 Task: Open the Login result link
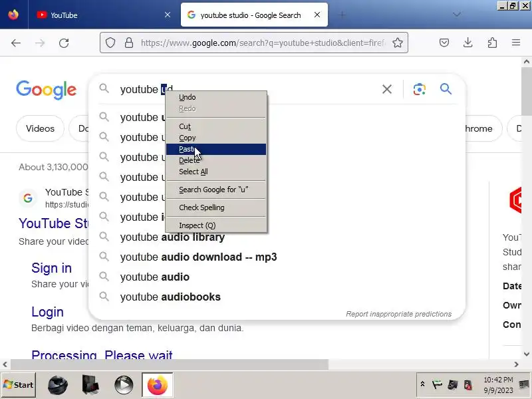(47, 312)
